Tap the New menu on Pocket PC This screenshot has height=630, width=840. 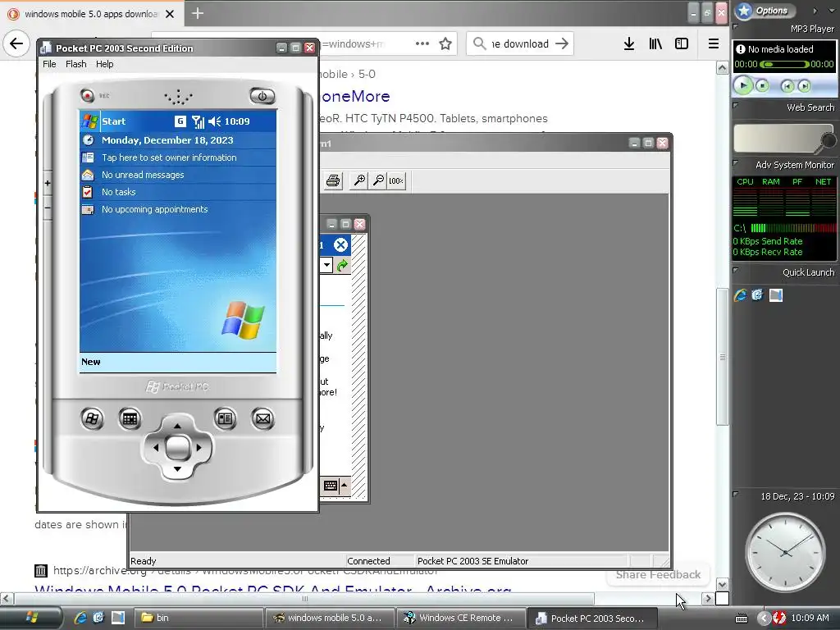click(90, 362)
